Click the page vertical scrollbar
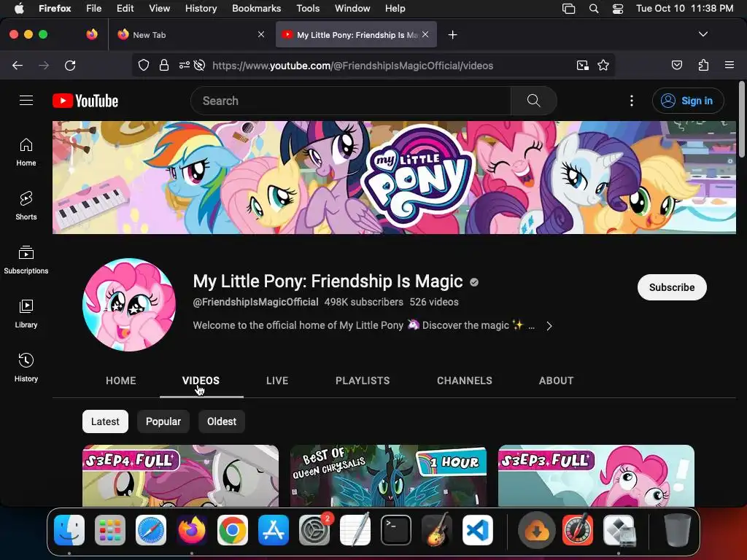Viewport: 747px width, 560px height. 741,119
